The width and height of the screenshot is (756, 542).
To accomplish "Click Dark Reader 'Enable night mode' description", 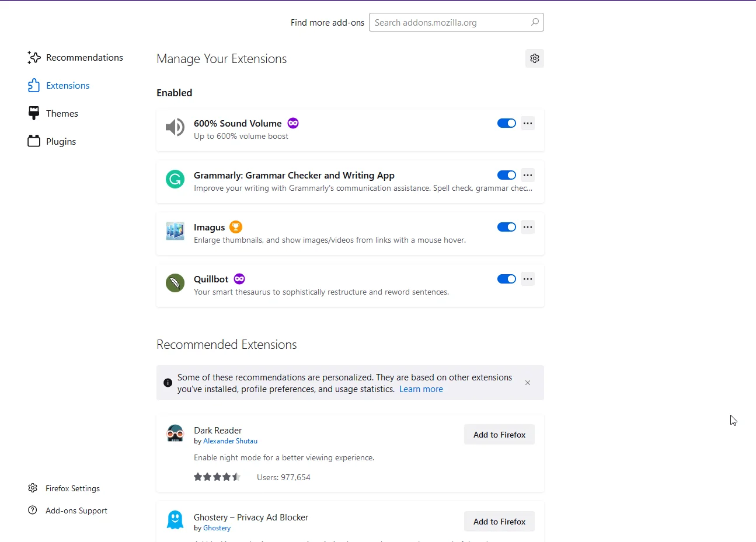I will pyautogui.click(x=284, y=457).
